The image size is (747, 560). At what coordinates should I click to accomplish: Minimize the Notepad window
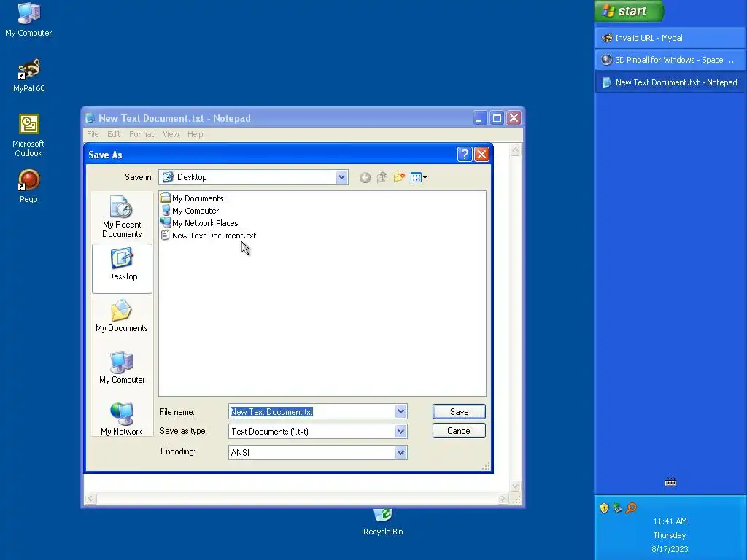pos(480,117)
